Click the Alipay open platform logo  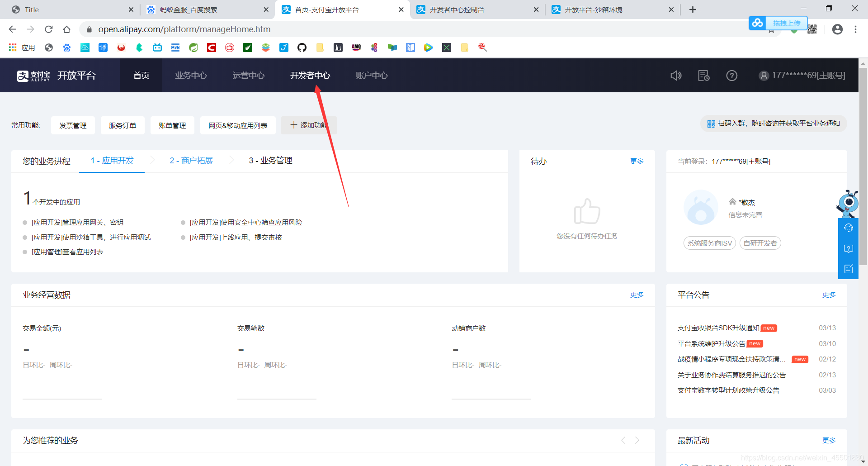(x=57, y=76)
